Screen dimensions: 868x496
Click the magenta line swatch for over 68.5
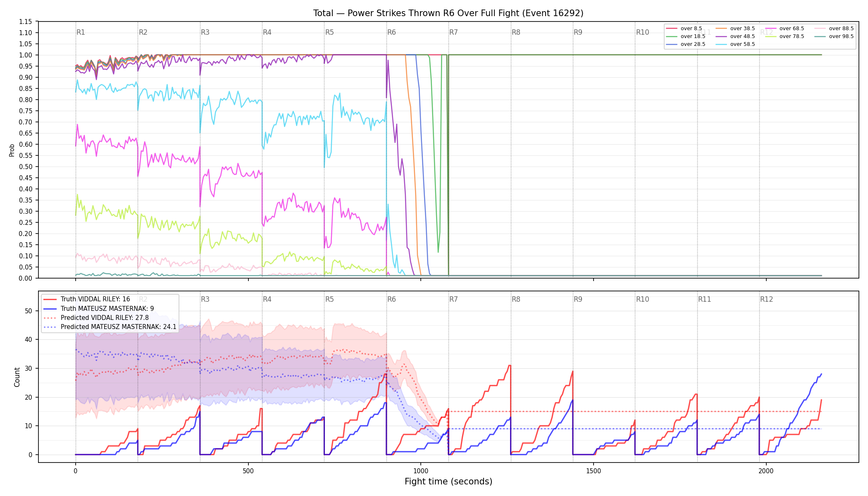pyautogui.click(x=770, y=29)
